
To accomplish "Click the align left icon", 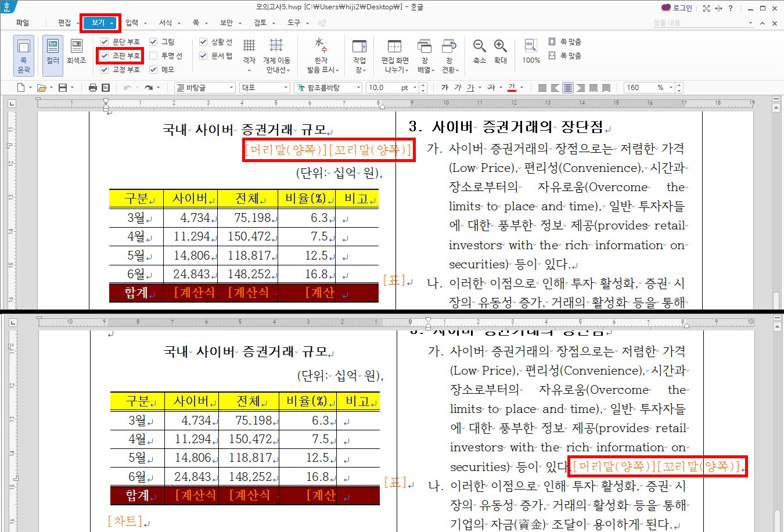I will 555,88.
